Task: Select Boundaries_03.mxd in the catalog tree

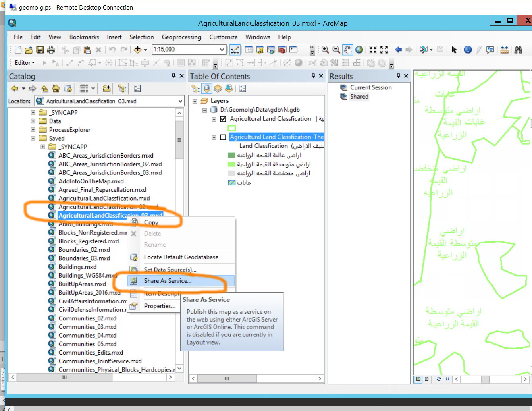Action: coord(84,258)
